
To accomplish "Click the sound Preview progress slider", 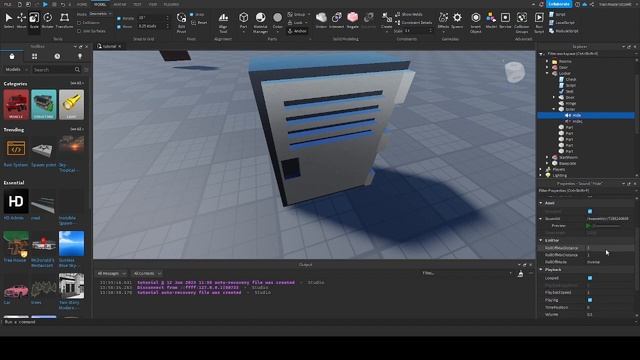I will tap(607, 226).
